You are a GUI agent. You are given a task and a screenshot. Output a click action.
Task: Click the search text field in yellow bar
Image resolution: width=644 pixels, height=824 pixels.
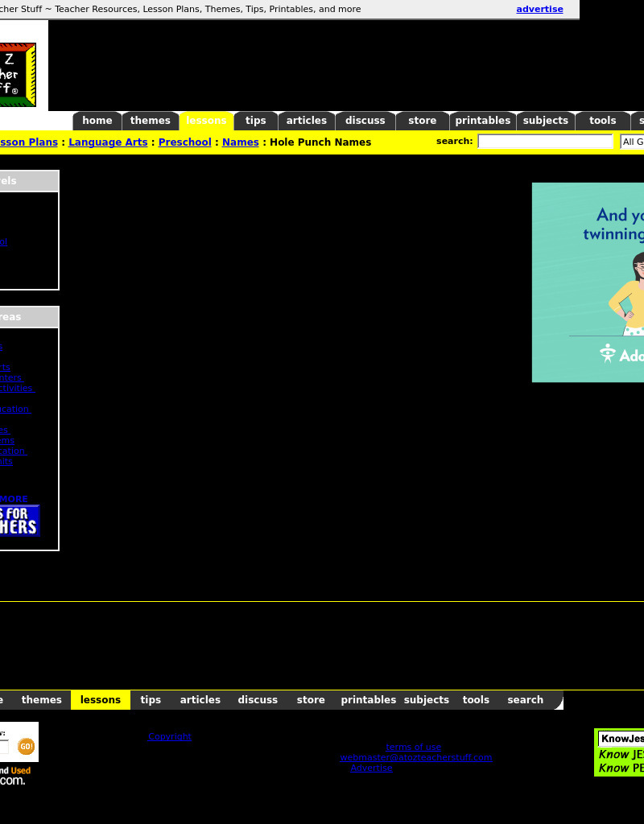[545, 142]
